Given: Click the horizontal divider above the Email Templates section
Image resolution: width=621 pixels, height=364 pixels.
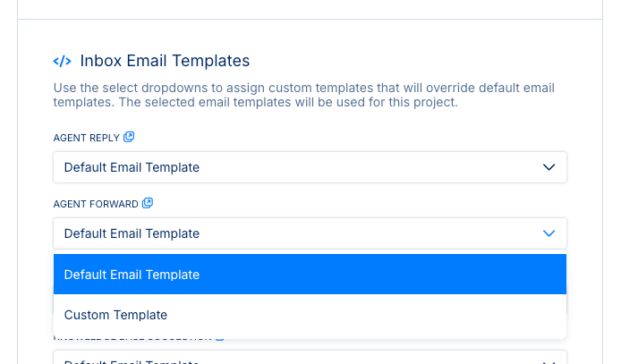Looking at the screenshot, I should click(x=310, y=19).
